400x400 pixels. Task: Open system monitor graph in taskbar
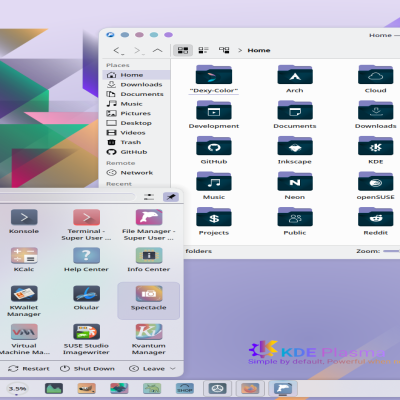pyautogui.click(x=54, y=389)
